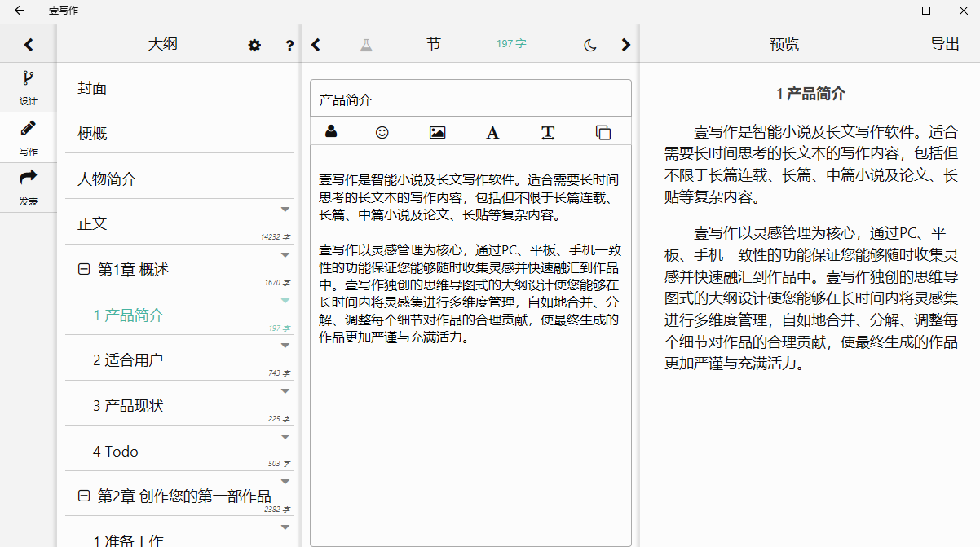Click the copy icon in editor toolbar
The width and height of the screenshot is (980, 547).
(603, 132)
